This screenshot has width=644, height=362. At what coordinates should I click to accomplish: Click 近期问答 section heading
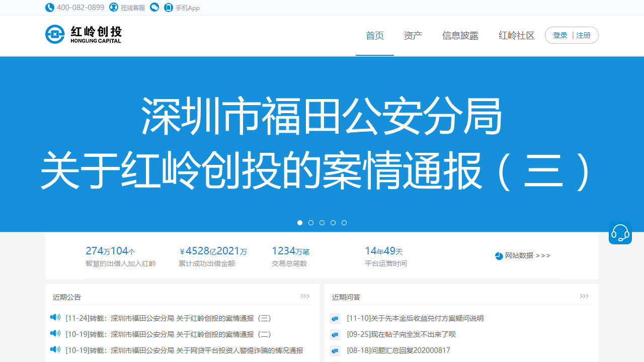tap(346, 297)
